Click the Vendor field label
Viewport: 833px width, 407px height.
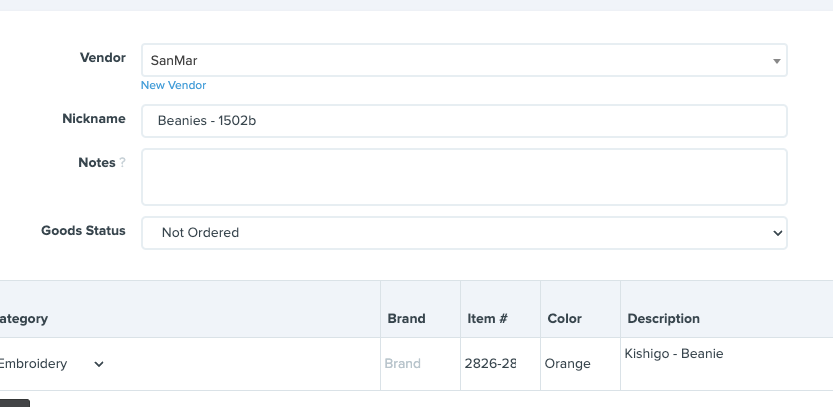click(x=102, y=58)
